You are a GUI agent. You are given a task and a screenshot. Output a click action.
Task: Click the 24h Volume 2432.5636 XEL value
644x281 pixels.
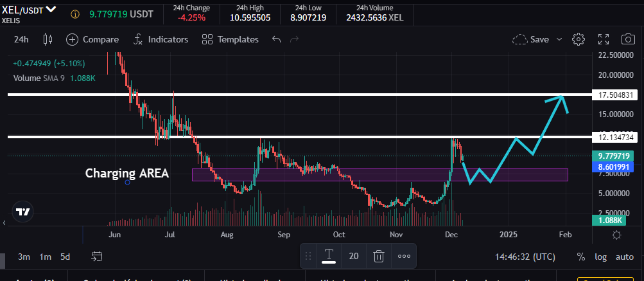pos(374,18)
